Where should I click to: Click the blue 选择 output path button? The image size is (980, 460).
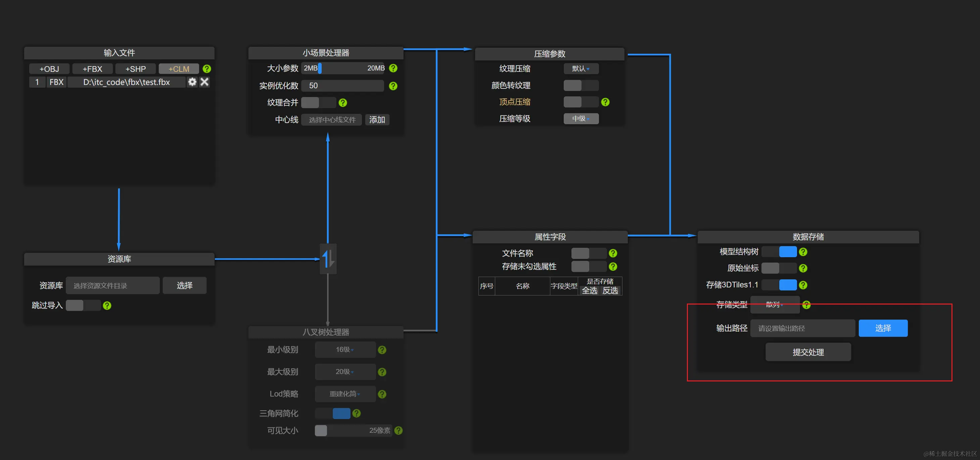(x=883, y=328)
